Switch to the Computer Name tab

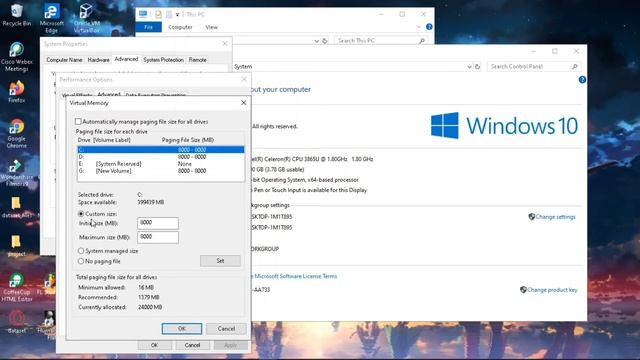(x=64, y=60)
